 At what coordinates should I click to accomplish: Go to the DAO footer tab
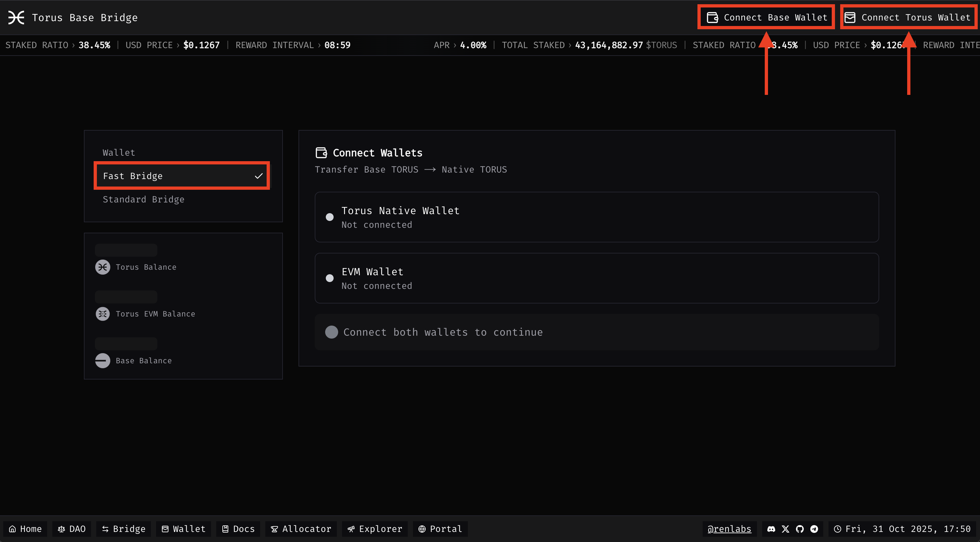click(72, 529)
